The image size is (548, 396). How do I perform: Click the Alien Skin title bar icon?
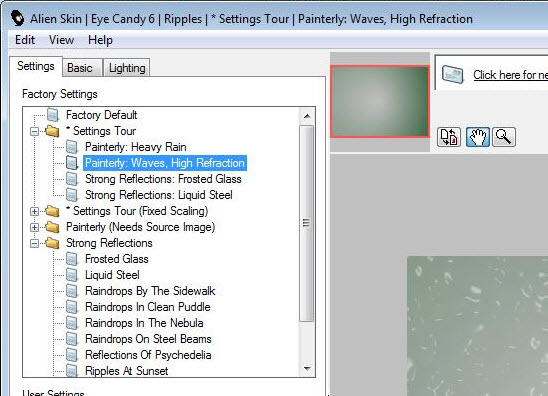point(17,19)
